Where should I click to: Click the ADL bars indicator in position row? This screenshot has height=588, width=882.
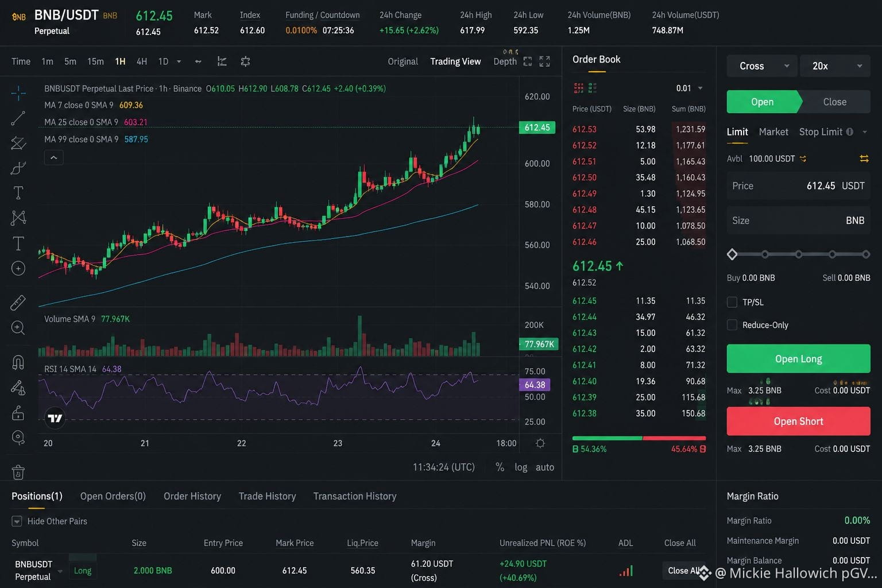tap(626, 570)
